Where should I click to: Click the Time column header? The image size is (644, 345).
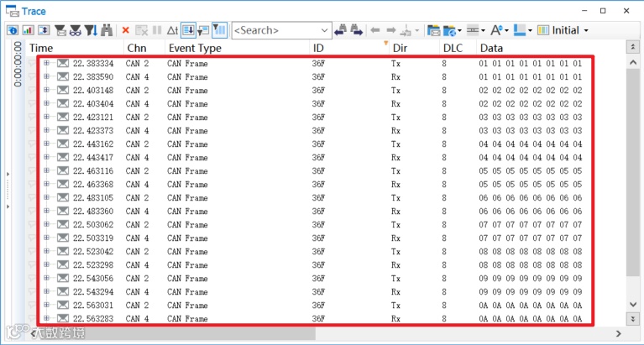[76, 48]
